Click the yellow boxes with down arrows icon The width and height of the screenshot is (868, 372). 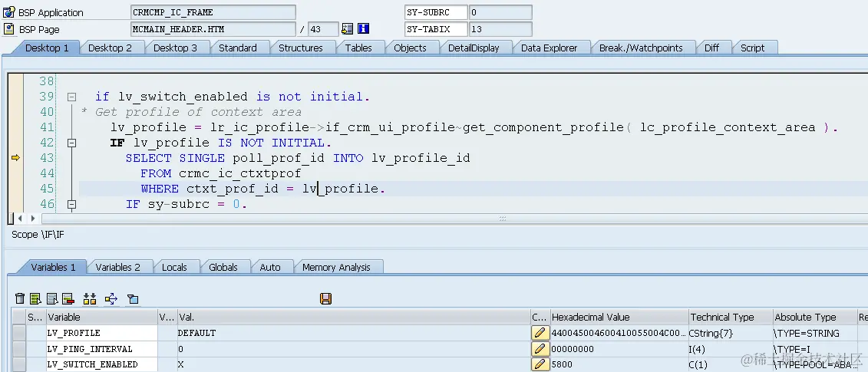[90, 299]
